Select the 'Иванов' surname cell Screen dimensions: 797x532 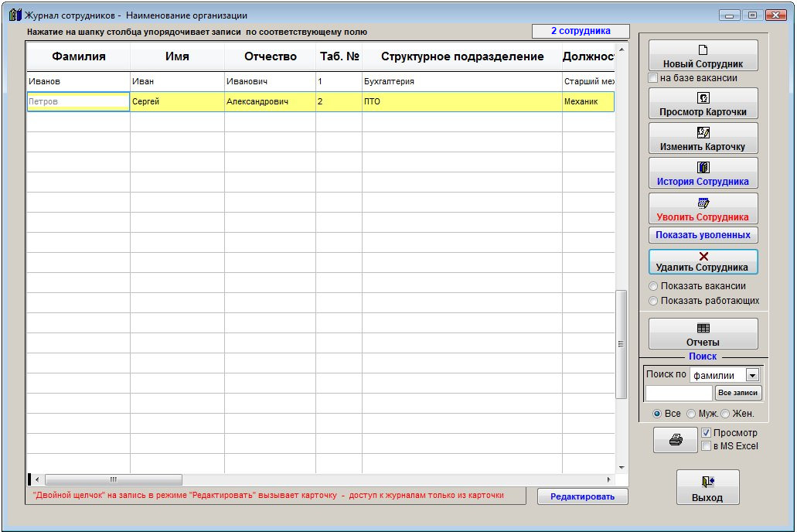point(79,81)
